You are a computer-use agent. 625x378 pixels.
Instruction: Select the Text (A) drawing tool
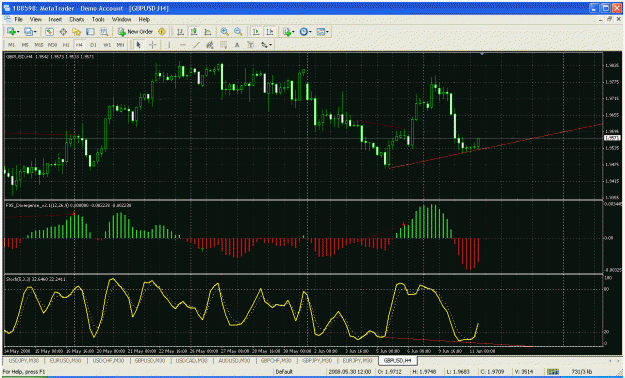pos(237,45)
